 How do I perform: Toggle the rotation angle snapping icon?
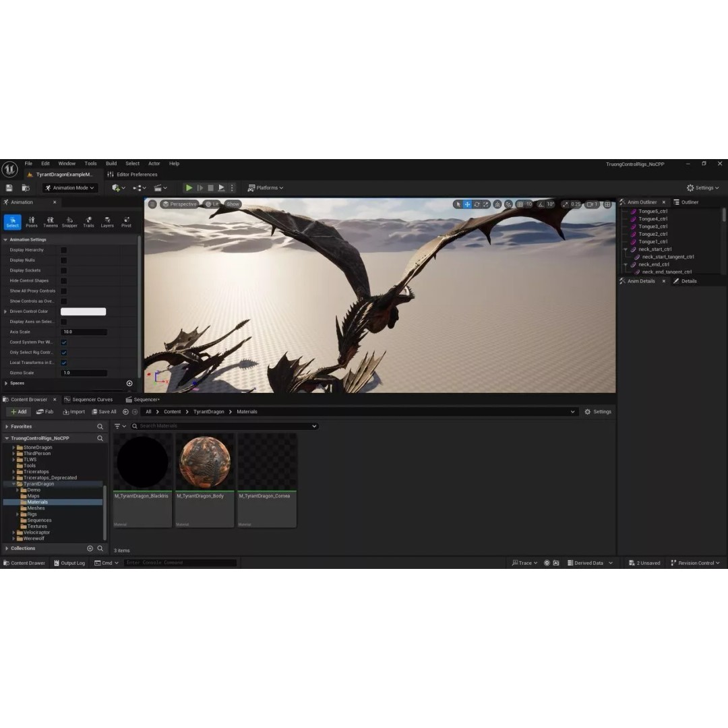click(x=541, y=204)
